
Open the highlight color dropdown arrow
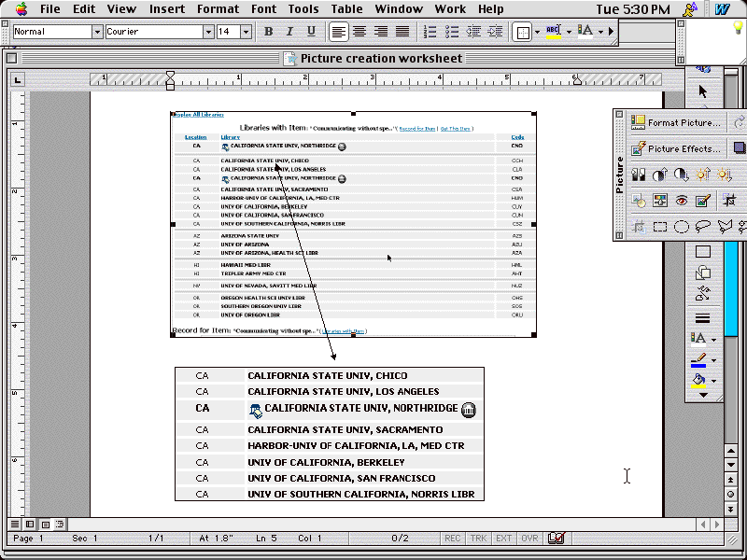pos(569,32)
